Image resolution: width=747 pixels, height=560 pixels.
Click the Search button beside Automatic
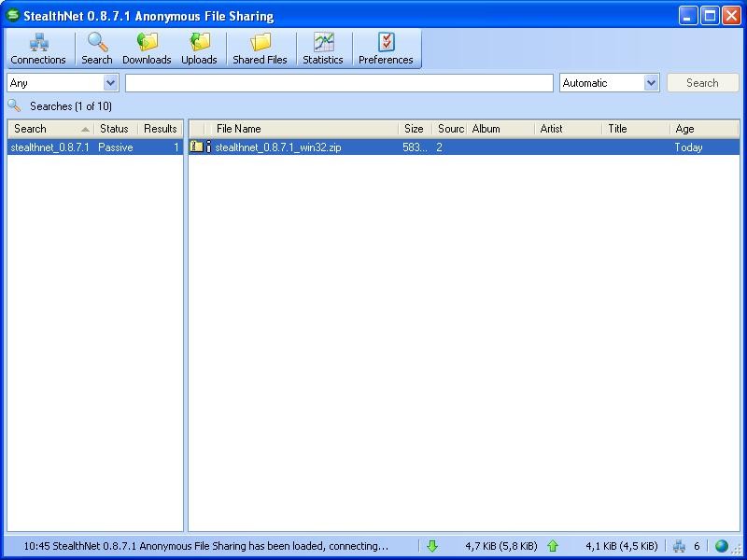[x=703, y=83]
